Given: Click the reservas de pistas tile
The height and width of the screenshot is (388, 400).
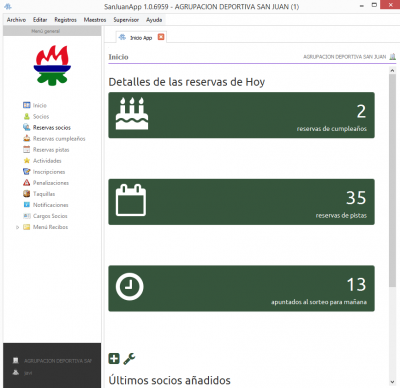Looking at the screenshot, I should click(241, 202).
